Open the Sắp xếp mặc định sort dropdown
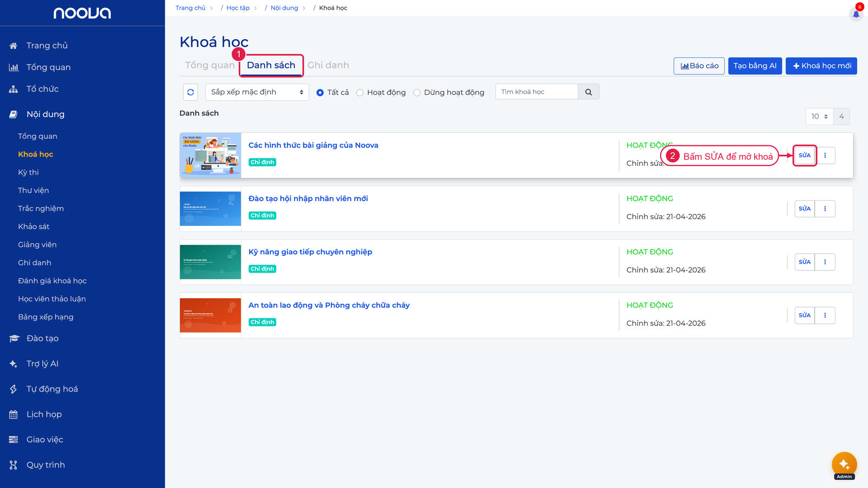 tap(257, 92)
